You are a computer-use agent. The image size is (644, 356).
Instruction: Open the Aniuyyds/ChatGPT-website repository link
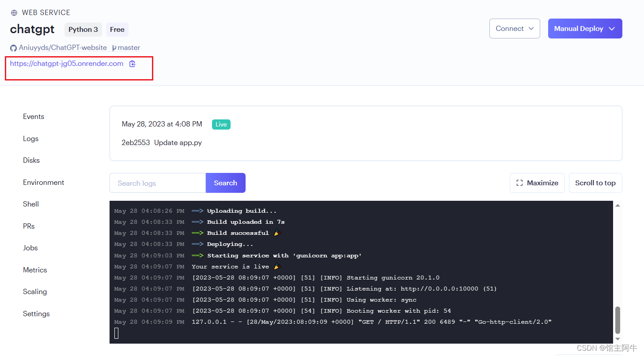(63, 48)
